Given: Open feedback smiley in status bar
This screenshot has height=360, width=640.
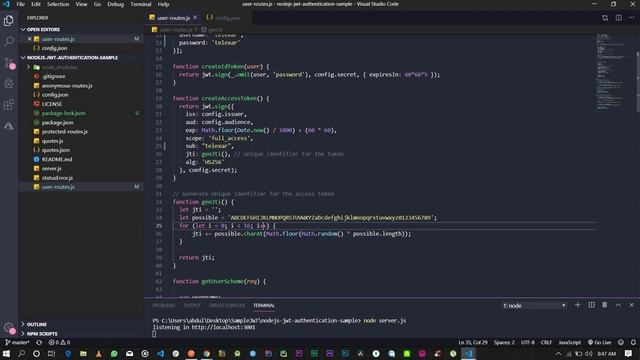Looking at the screenshot, I should coord(621,342).
